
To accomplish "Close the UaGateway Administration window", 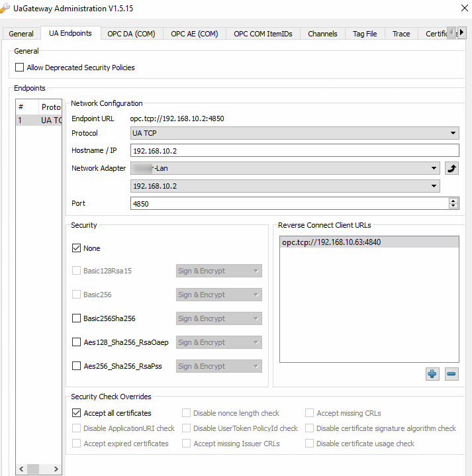I will click(465, 8).
